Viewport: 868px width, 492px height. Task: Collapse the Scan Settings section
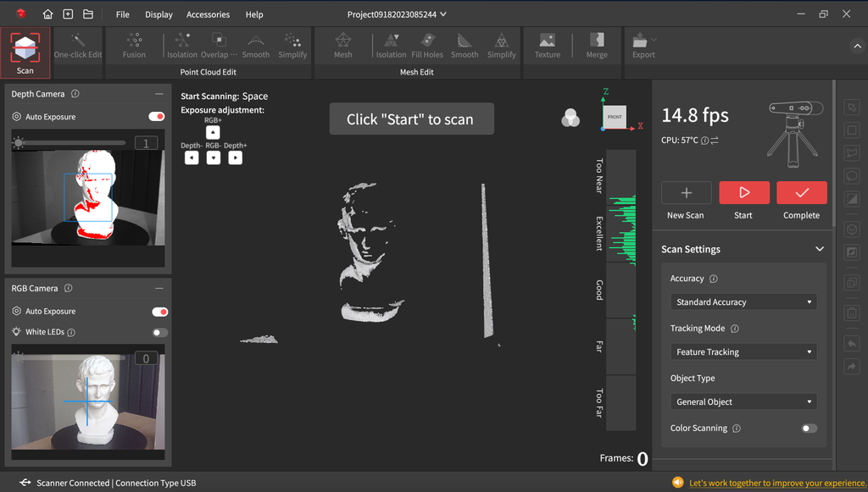point(818,248)
